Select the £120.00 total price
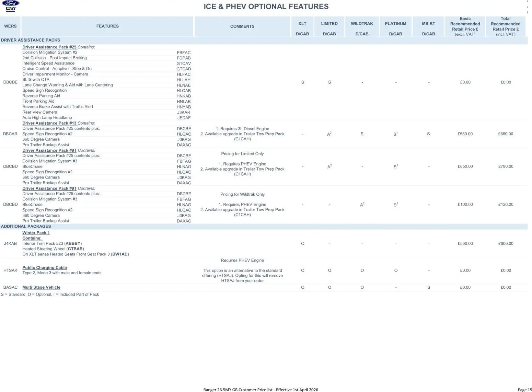 tap(506, 205)
